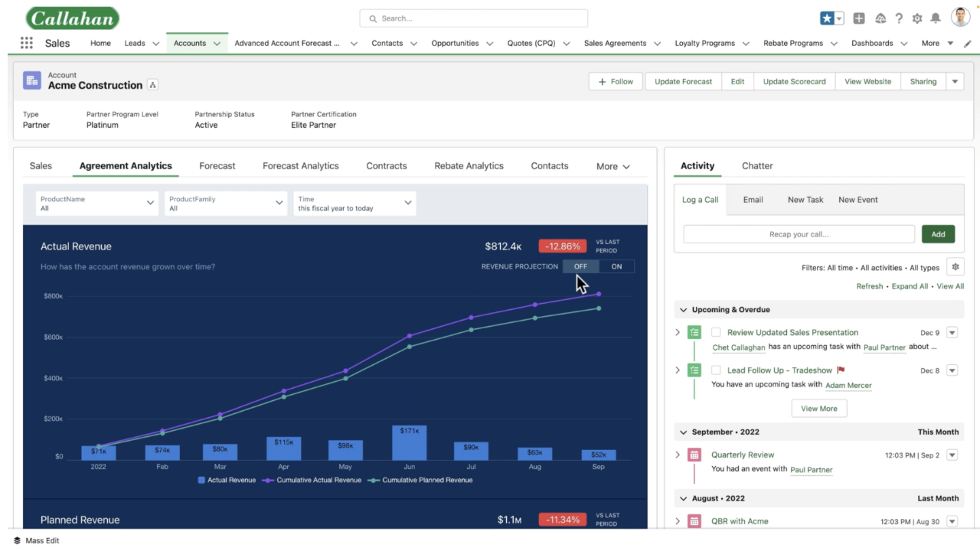Image resolution: width=980 pixels, height=551 pixels.
Task: Click the pencil icon to edit navigation
Action: (968, 44)
